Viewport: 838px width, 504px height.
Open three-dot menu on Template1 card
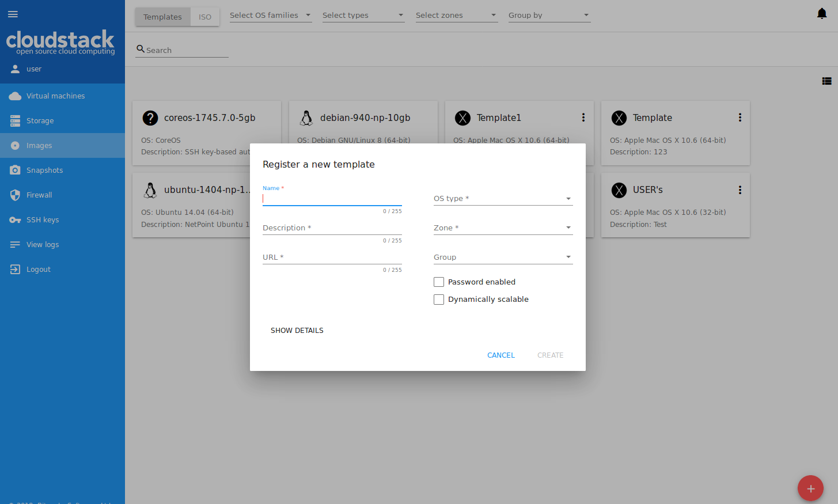click(x=583, y=118)
